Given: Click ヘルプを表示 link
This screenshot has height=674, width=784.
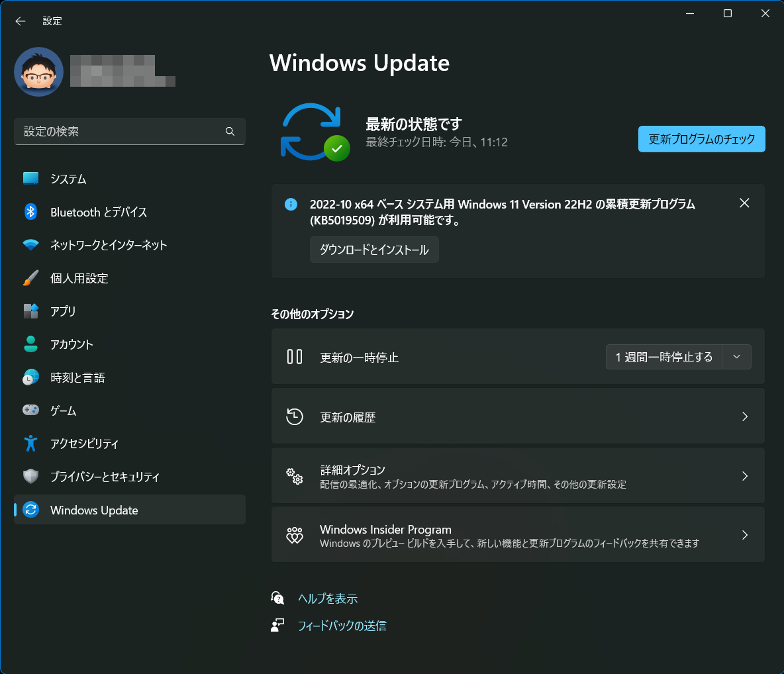Looking at the screenshot, I should coord(328,599).
